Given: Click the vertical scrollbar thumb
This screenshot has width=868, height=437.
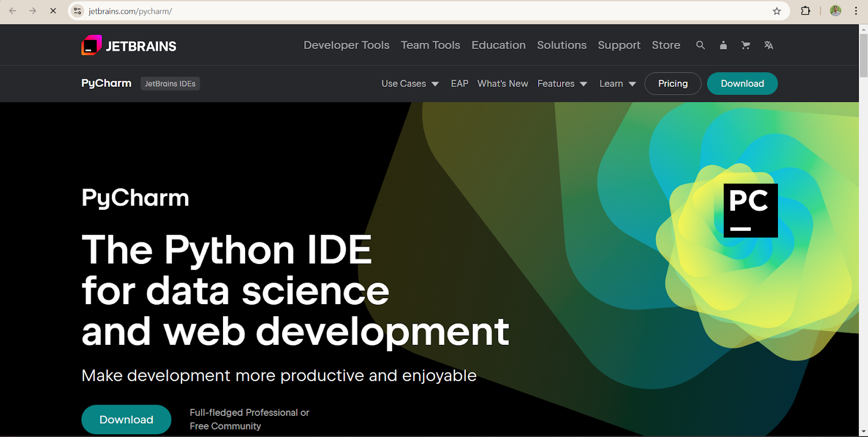Looking at the screenshot, I should [x=863, y=55].
